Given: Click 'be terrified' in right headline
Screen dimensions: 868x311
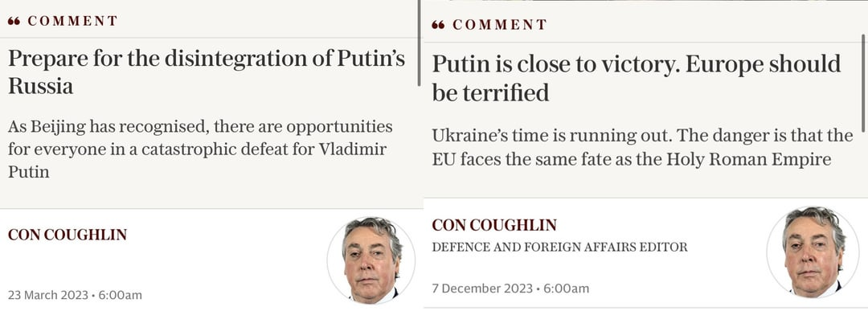Looking at the screenshot, I should pos(490,92).
